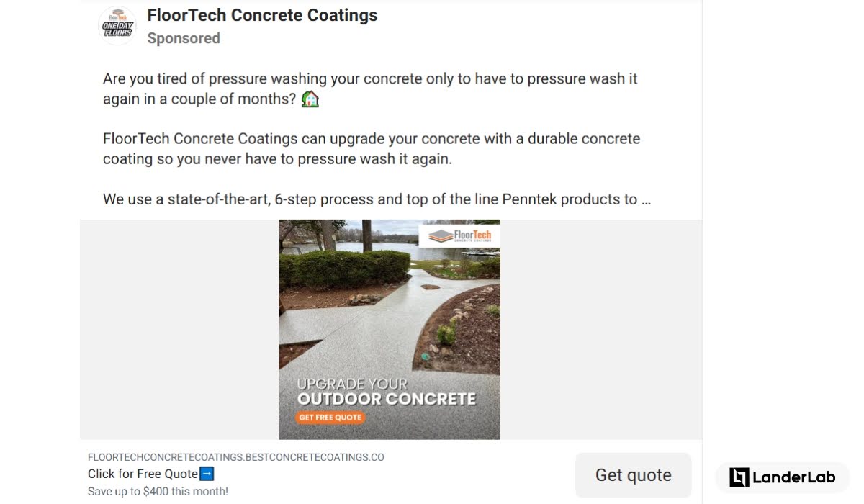Screen dimensions: 864x504
Task: Click the gray area left of the ad image
Action: click(179, 329)
